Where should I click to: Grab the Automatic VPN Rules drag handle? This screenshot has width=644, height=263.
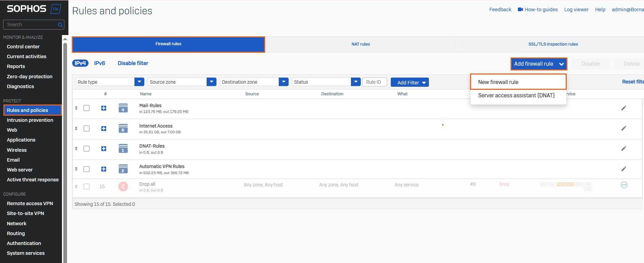click(x=76, y=169)
